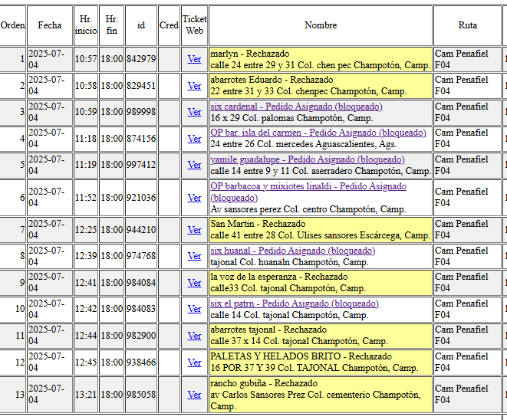Click six el patrn Pedido Asignado link
This screenshot has width=507, height=420.
pyautogui.click(x=294, y=304)
